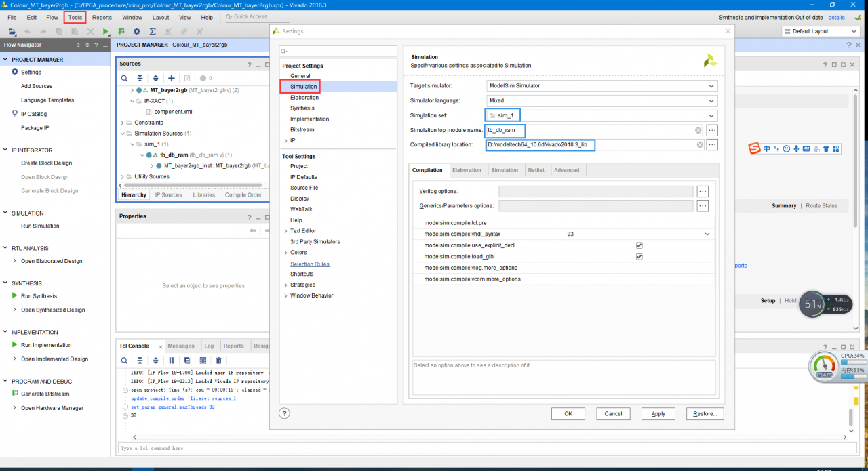Click the green Run toolbar icon
This screenshot has height=471, width=868.
pyautogui.click(x=106, y=31)
